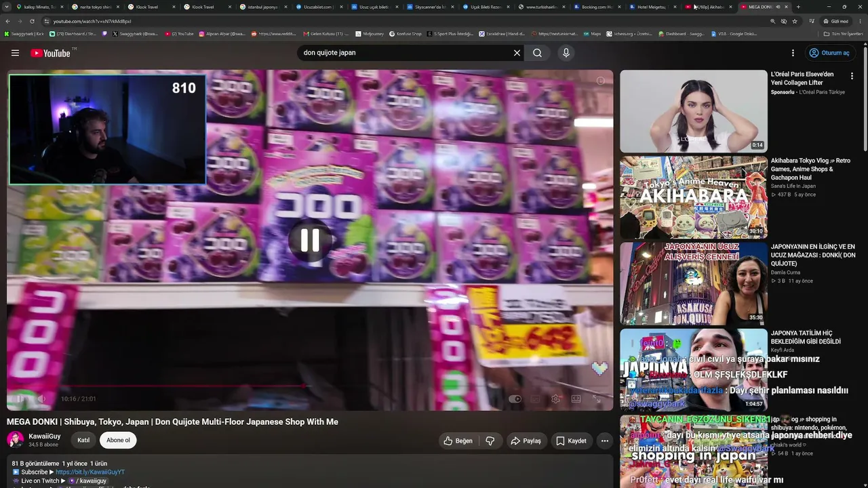Image resolution: width=868 pixels, height=488 pixels.
Task: Open the Gizli mod incognito indicator
Action: click(x=835, y=21)
